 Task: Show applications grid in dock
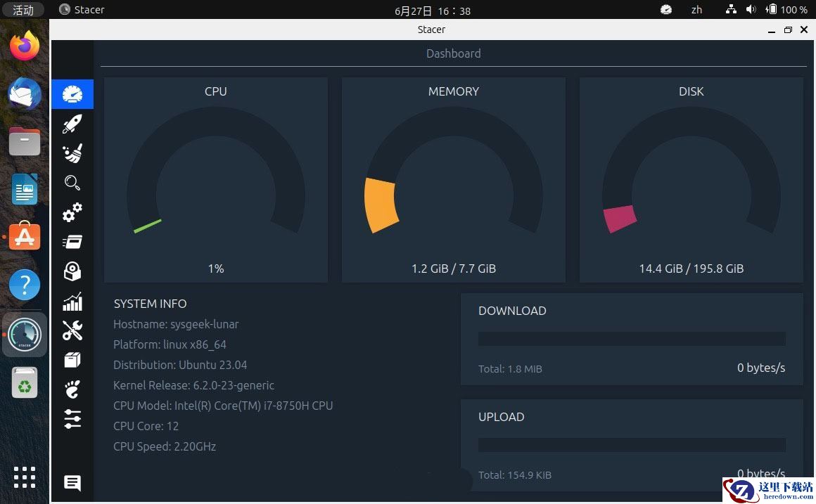(25, 477)
